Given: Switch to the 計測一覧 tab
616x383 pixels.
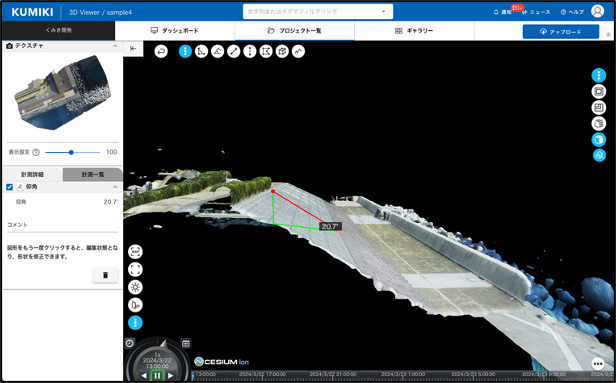Looking at the screenshot, I should point(93,174).
